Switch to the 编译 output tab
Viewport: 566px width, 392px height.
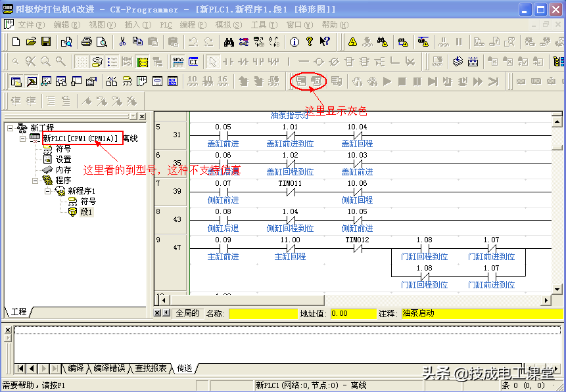tap(76, 368)
